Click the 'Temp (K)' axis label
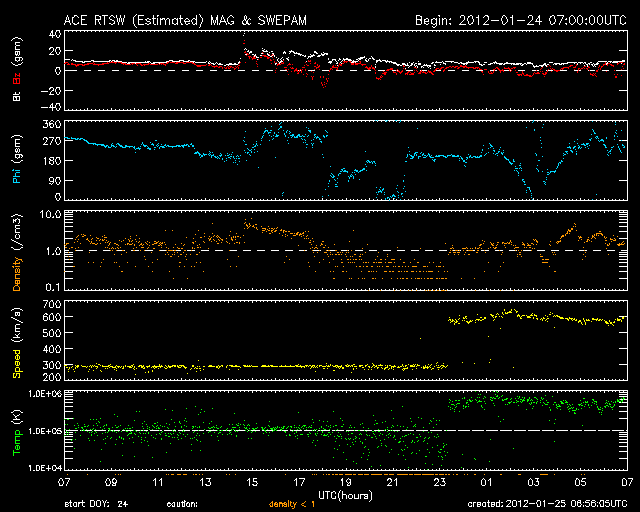The width and height of the screenshot is (640, 512). (17, 432)
